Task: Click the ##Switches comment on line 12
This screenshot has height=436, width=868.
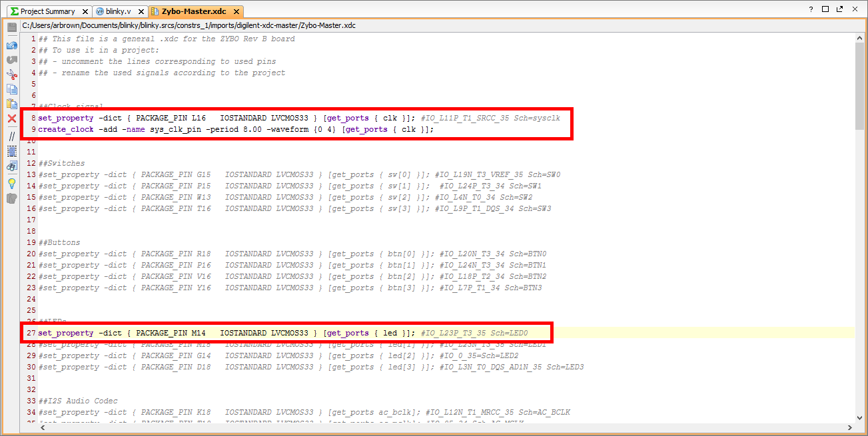Action: (x=62, y=163)
